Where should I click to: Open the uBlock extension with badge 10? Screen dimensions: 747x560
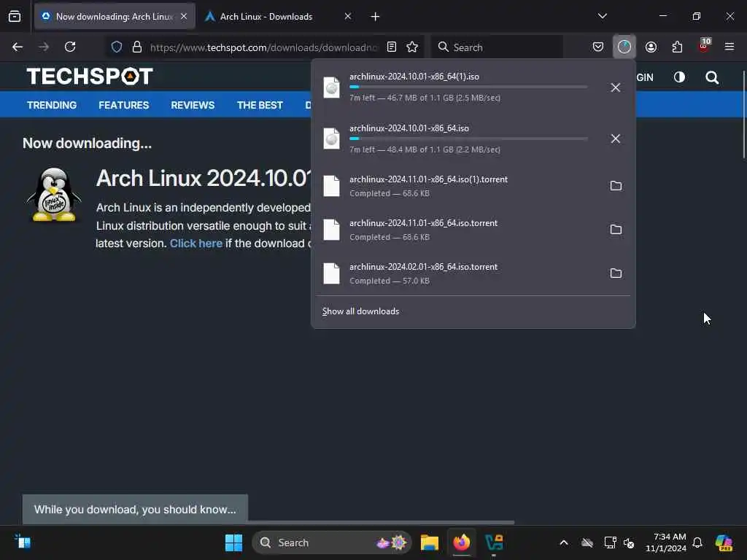click(x=704, y=46)
